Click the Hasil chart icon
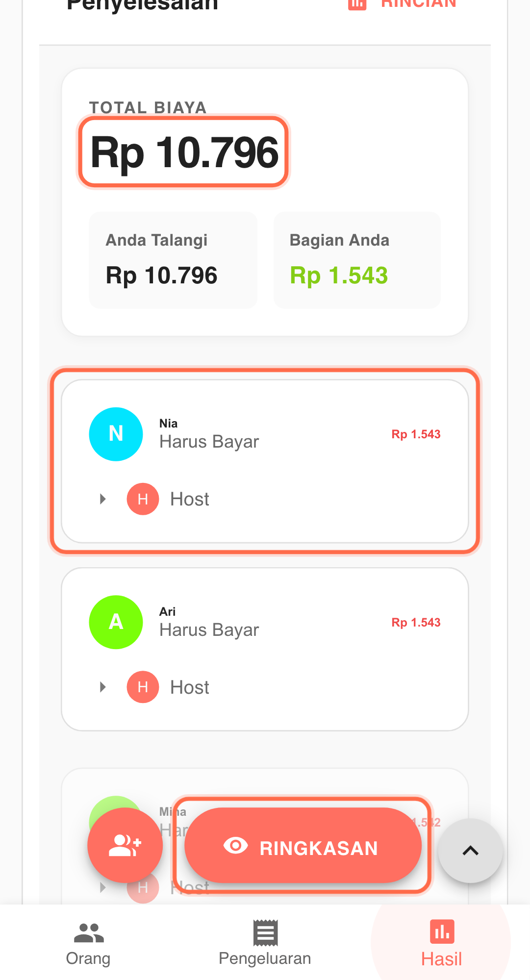The height and width of the screenshot is (980, 530). [442, 931]
